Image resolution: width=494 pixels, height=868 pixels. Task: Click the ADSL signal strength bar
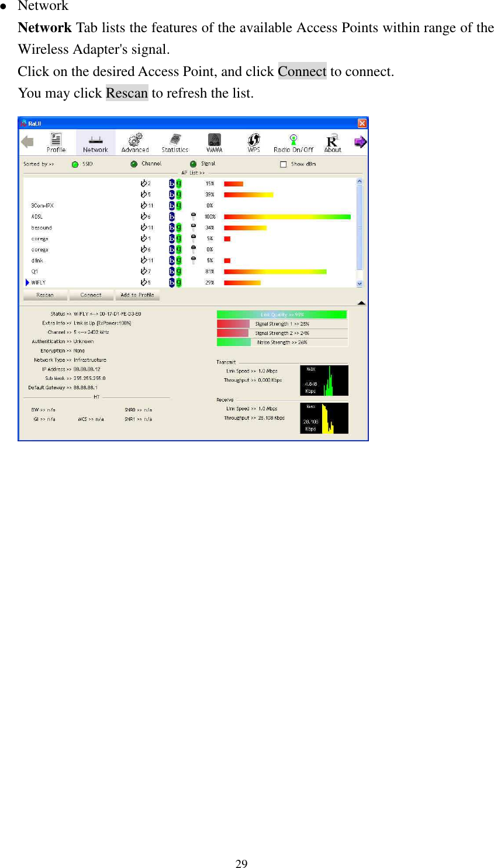click(x=286, y=216)
